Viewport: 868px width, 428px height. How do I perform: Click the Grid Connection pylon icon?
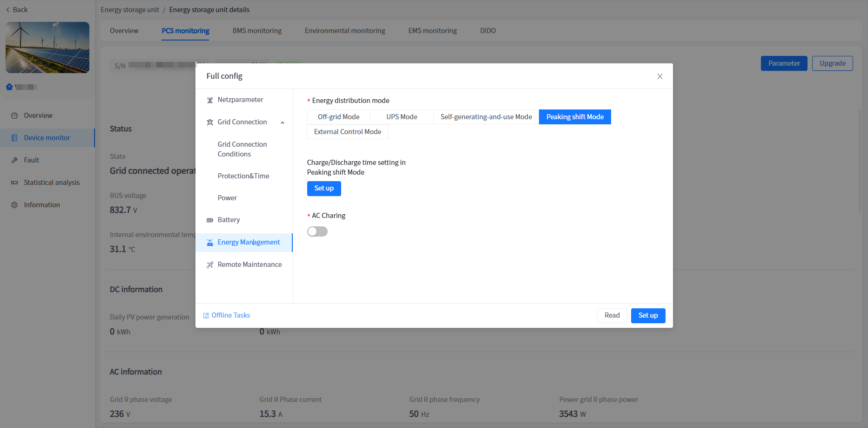click(x=210, y=122)
